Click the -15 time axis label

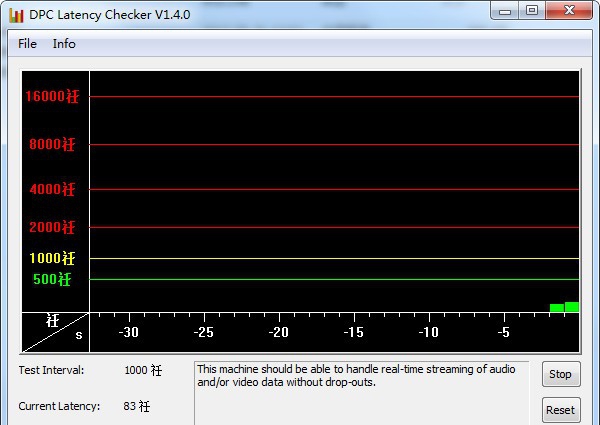(x=354, y=332)
